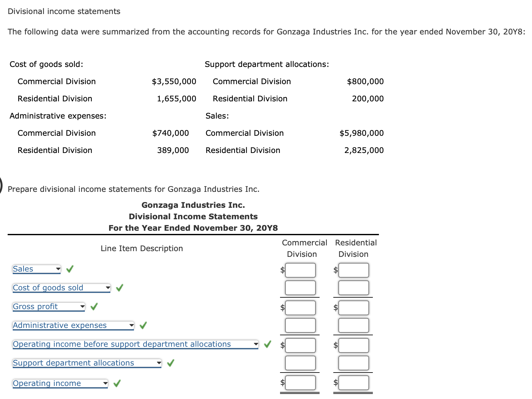The height and width of the screenshot is (399, 532).
Task: Open the Cost of goods sold dropdown
Action: point(107,288)
